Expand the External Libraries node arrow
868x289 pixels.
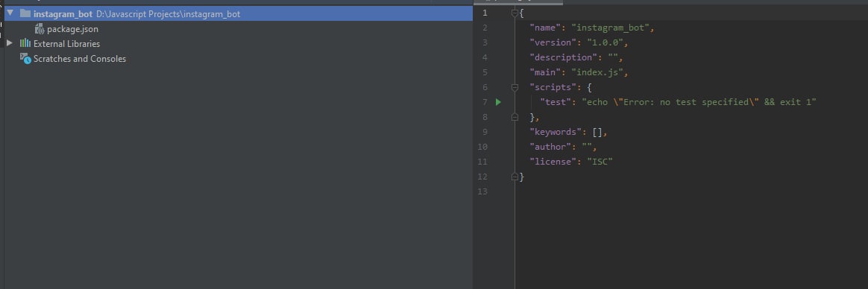coord(10,43)
